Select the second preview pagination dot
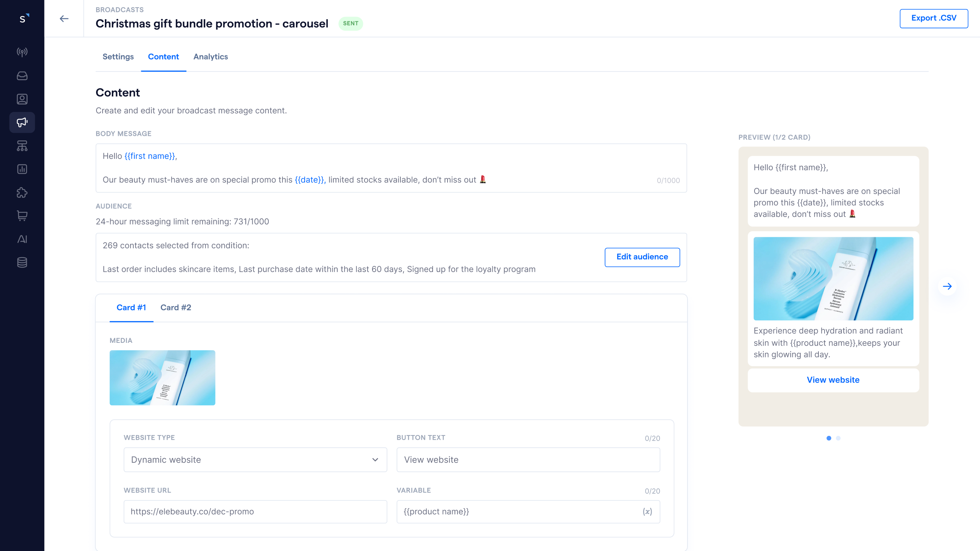The image size is (980, 551). 838,438
